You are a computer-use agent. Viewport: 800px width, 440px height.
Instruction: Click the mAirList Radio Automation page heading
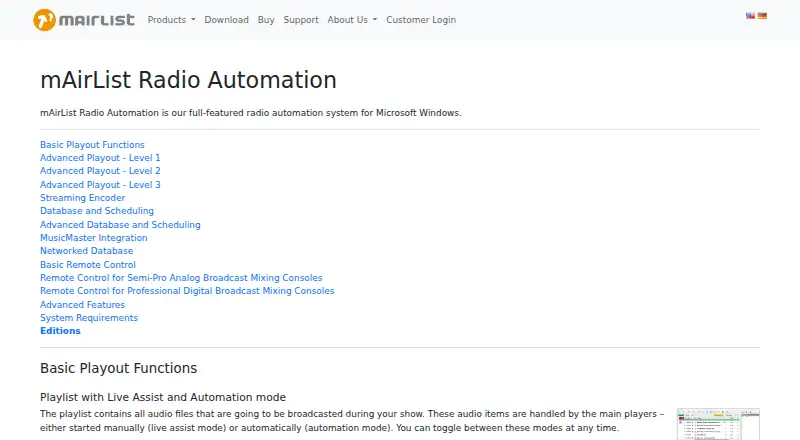click(x=188, y=80)
